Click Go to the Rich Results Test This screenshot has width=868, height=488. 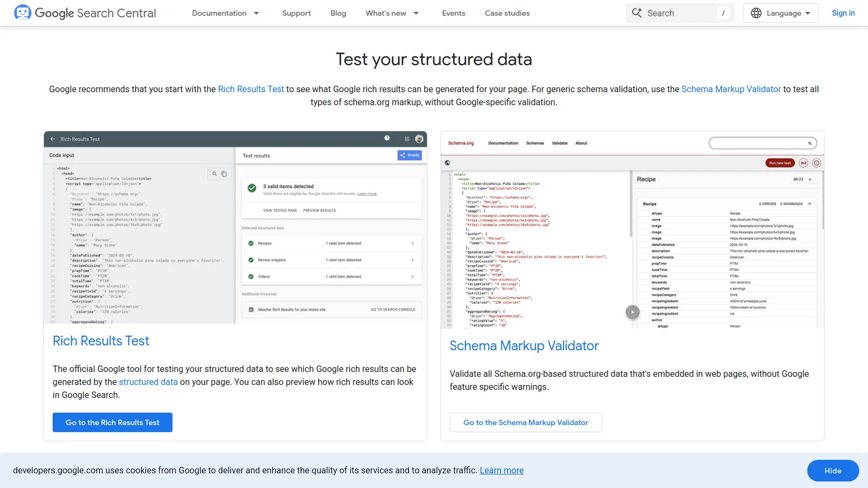tap(112, 422)
